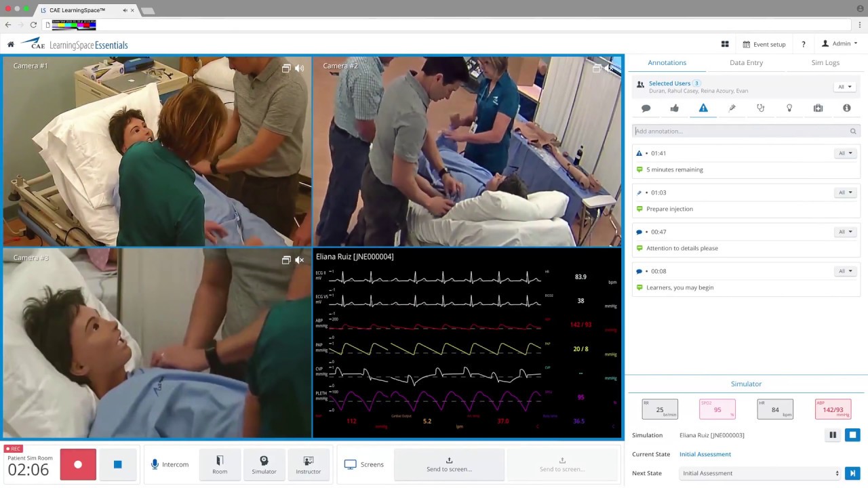Select the syringe annotation icon

click(x=732, y=108)
